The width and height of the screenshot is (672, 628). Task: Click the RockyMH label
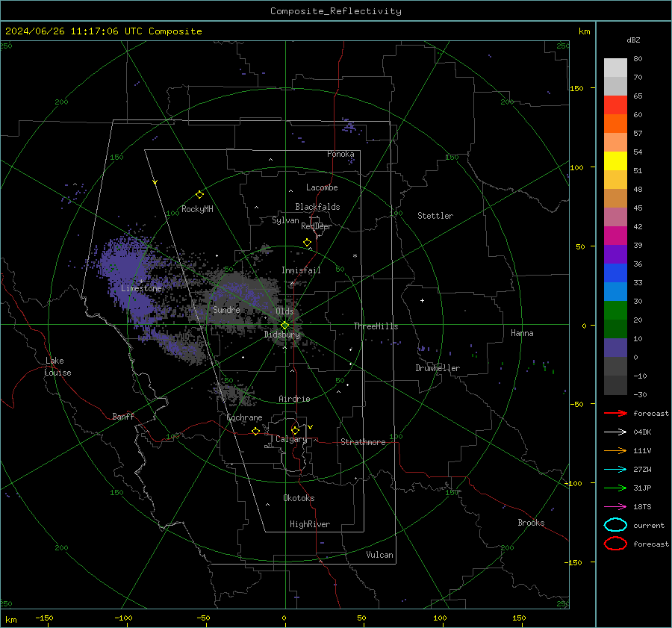click(x=197, y=209)
